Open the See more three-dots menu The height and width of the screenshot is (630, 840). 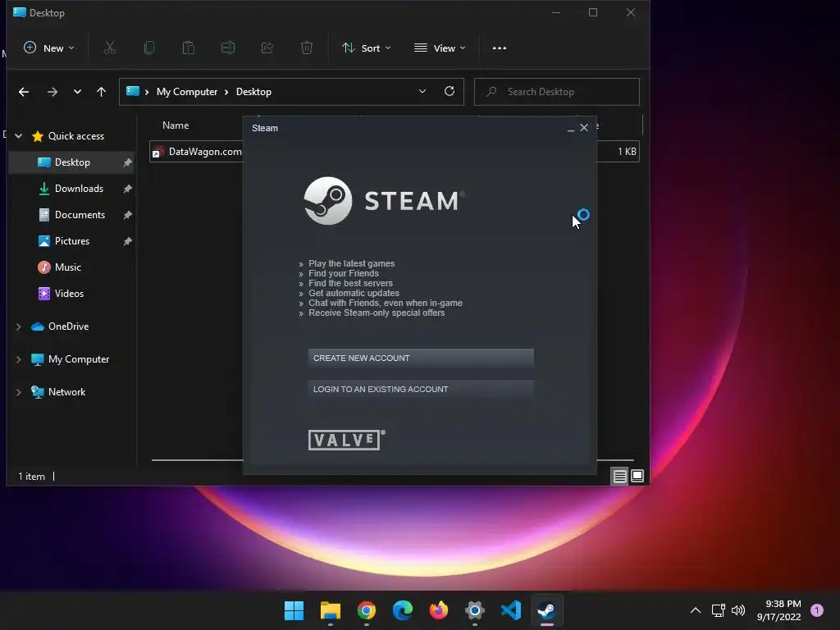pos(500,48)
